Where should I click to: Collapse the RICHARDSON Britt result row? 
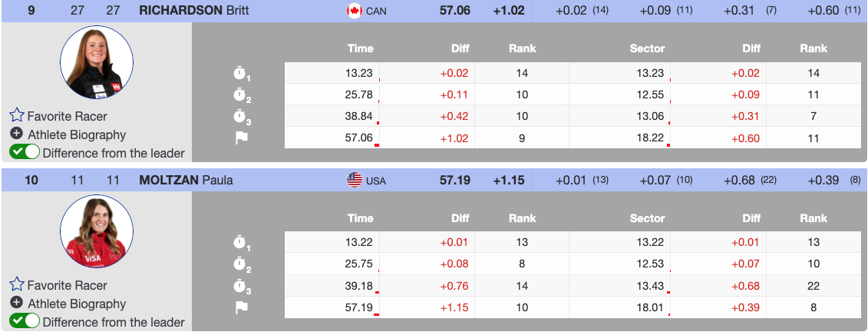point(193,11)
